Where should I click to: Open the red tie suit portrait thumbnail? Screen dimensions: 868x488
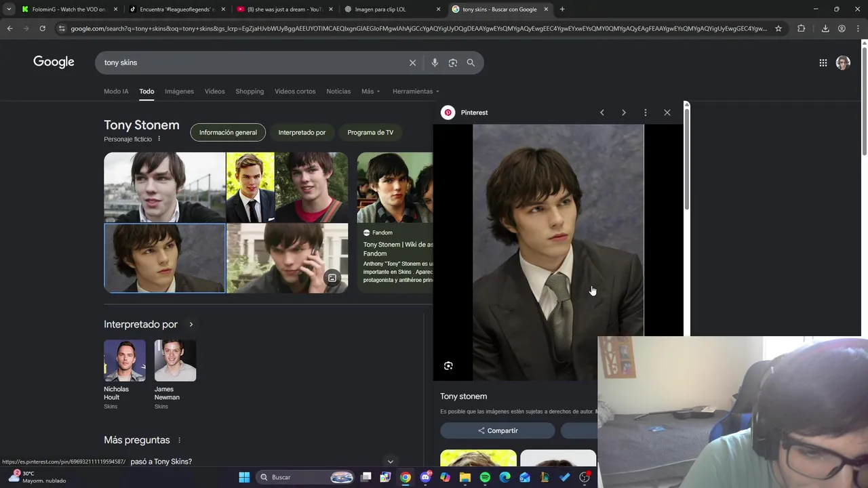coord(250,187)
